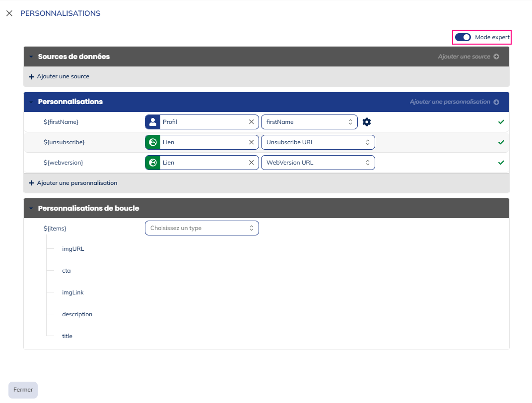Clear the Lien type for unsubscribe
This screenshot has height=403, width=532.
[251, 142]
